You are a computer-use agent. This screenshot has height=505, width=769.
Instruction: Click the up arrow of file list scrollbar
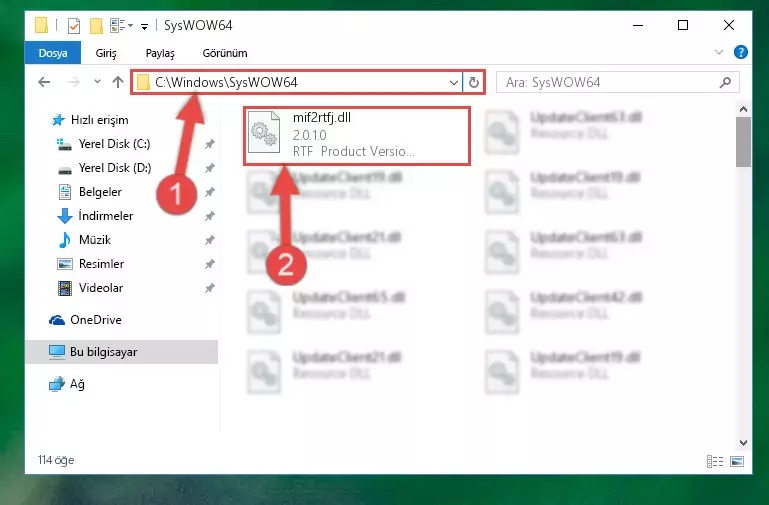[x=743, y=109]
